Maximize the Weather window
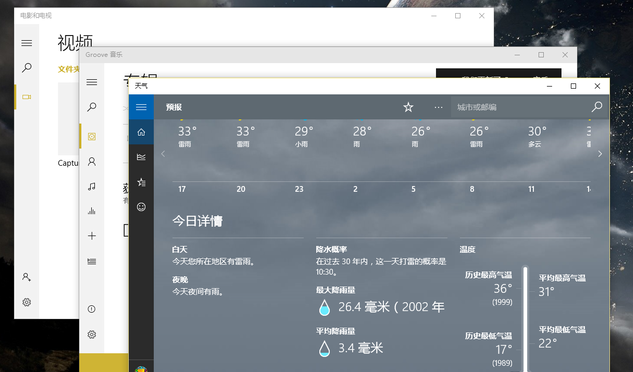 573,86
